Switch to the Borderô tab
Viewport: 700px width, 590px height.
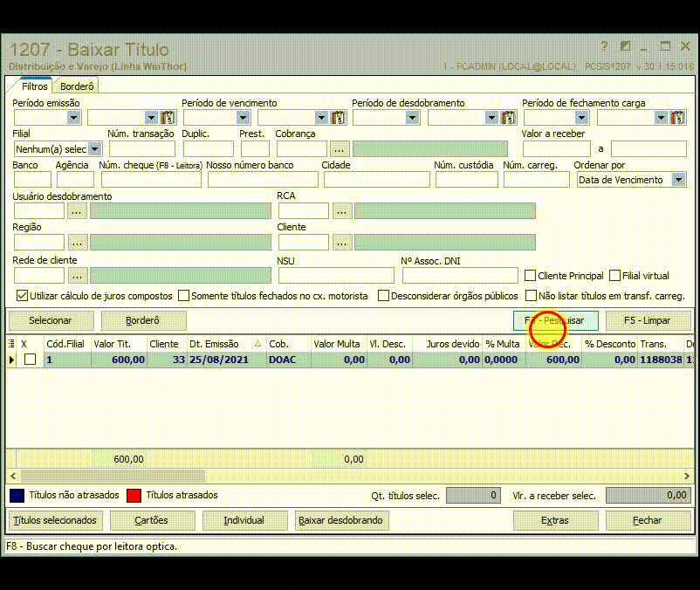point(77,86)
